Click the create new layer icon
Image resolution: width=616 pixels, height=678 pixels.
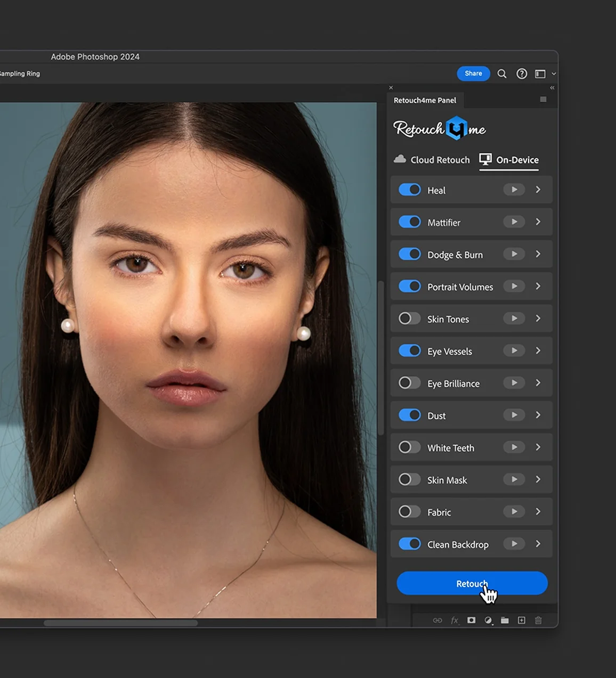[522, 620]
